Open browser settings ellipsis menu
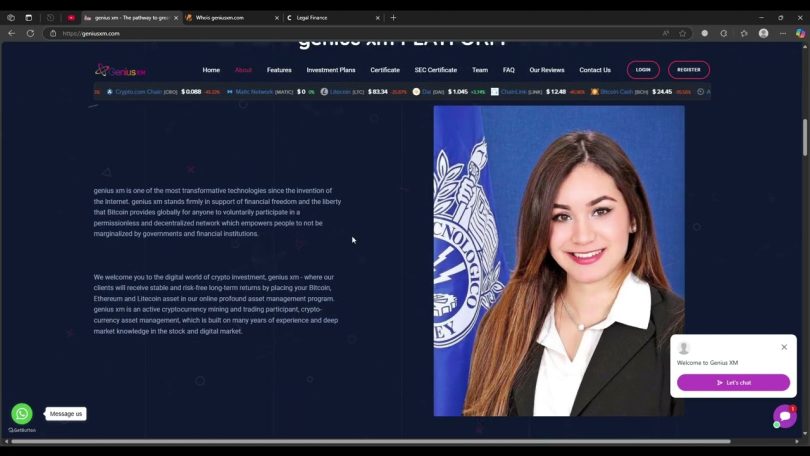The image size is (810, 456). 783,33
